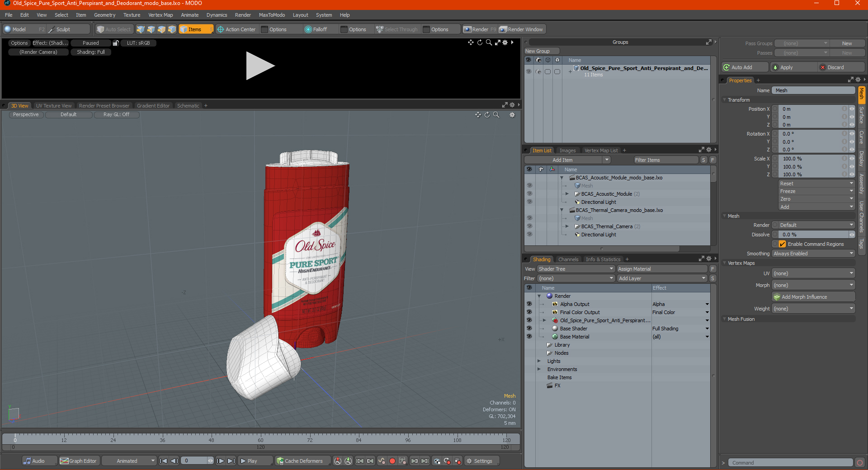
Task: Open Add Layer dropdown
Action: [x=662, y=278]
